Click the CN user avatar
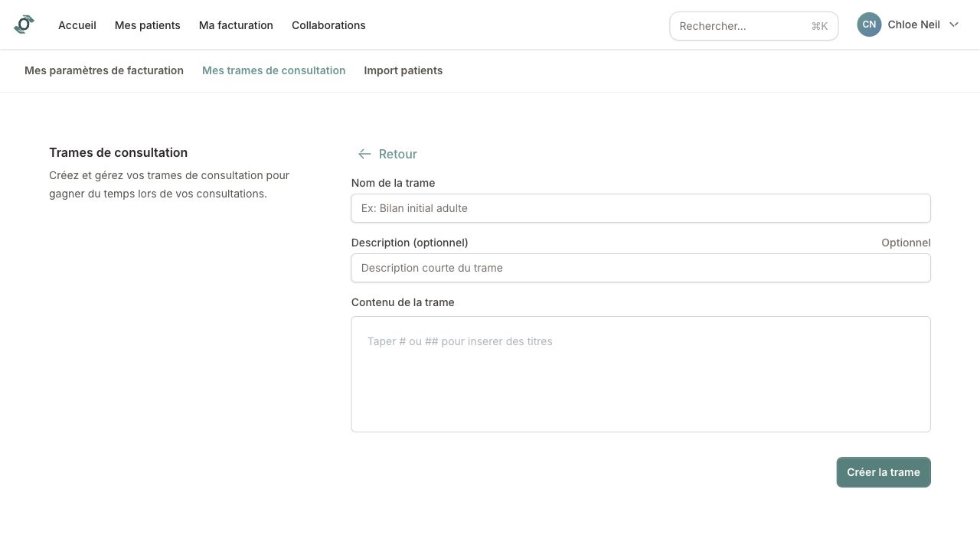This screenshot has height=551, width=980. [x=869, y=24]
